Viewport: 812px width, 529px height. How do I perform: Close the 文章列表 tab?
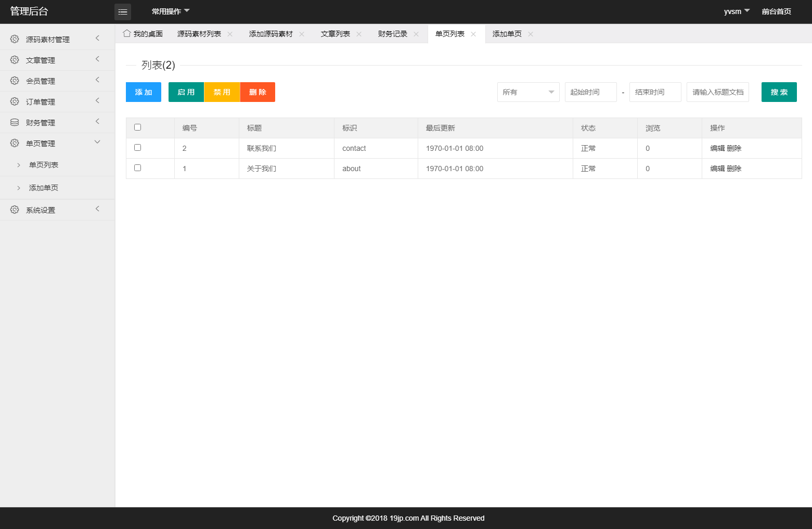[359, 34]
